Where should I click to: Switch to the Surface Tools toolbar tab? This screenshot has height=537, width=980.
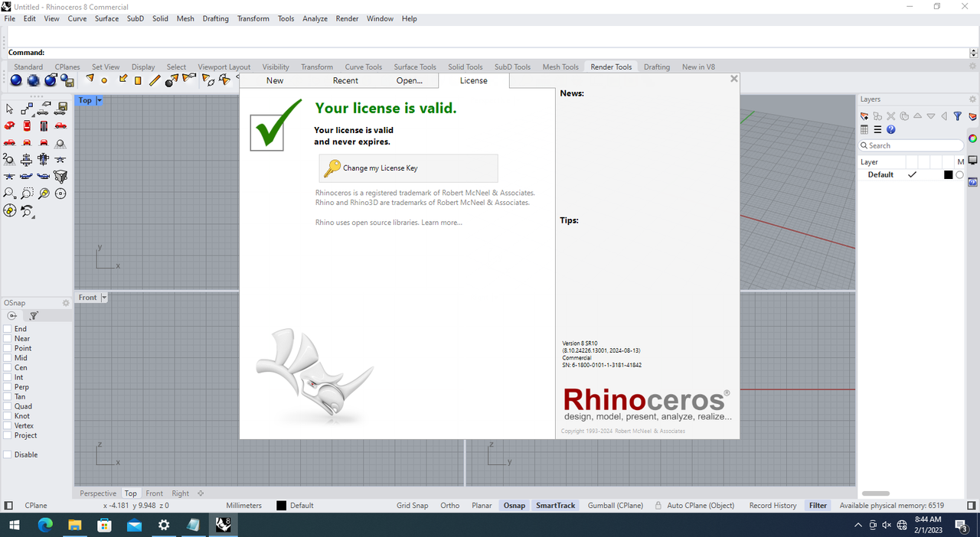pos(415,67)
